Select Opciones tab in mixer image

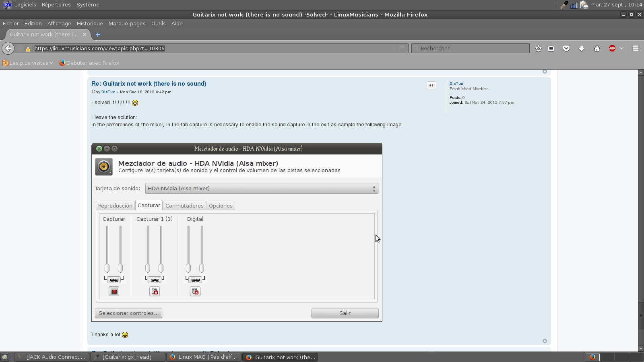pos(221,206)
